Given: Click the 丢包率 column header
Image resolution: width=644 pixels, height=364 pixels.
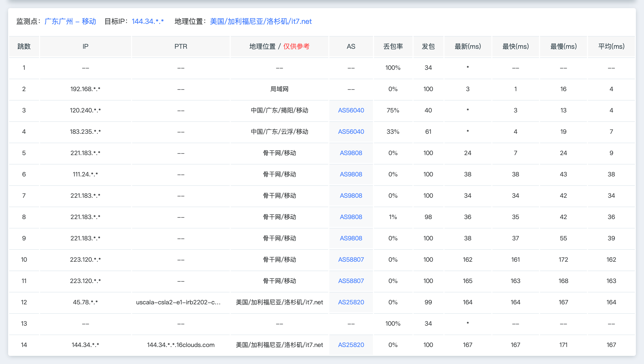Looking at the screenshot, I should pos(393,46).
